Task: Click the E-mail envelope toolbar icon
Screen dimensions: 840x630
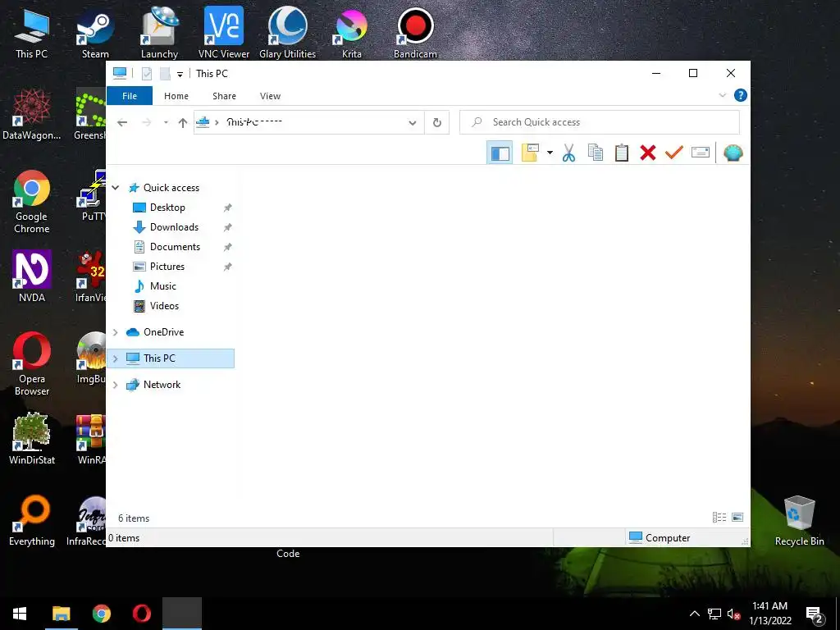Action: tap(701, 153)
